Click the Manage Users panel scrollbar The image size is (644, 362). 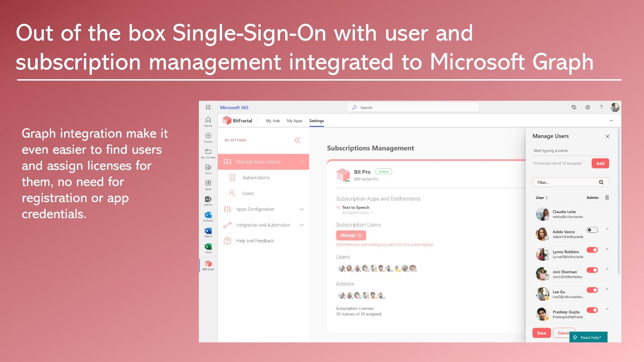[618, 203]
